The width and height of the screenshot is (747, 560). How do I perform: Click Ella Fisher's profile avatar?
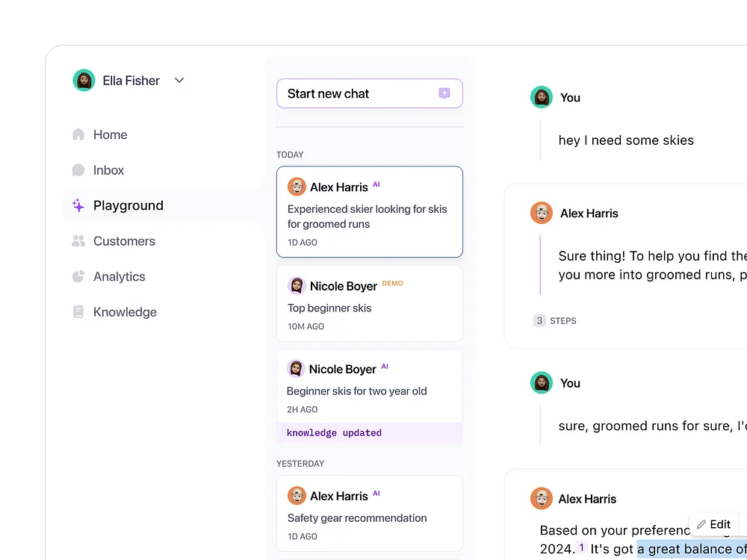point(84,81)
